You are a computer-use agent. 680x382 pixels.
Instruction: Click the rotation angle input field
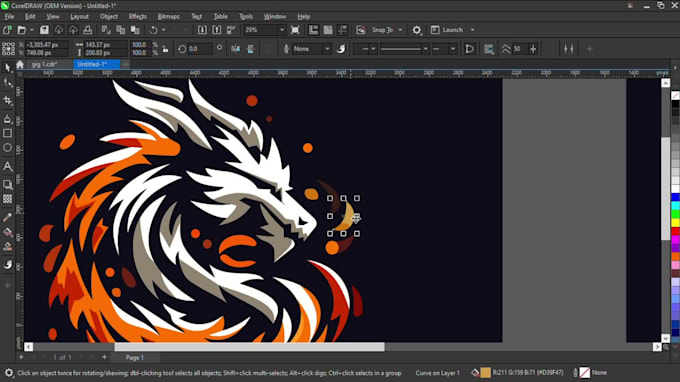pyautogui.click(x=200, y=49)
